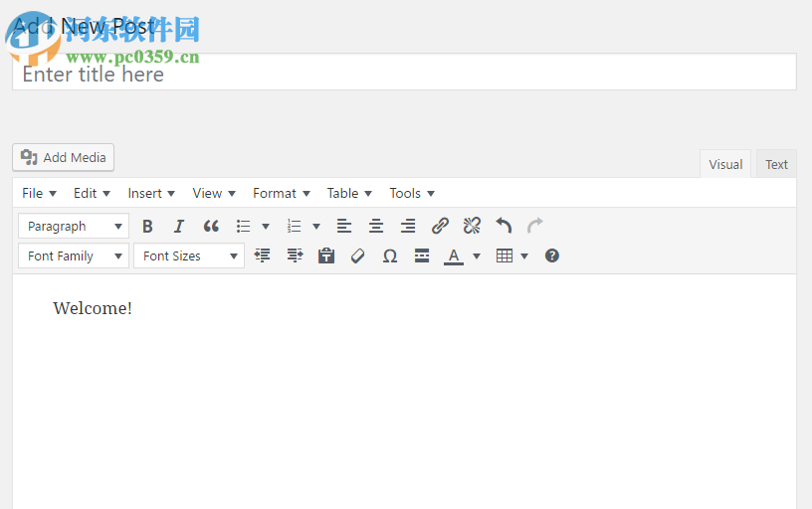Open the Table menu
812x509 pixels.
(x=349, y=194)
